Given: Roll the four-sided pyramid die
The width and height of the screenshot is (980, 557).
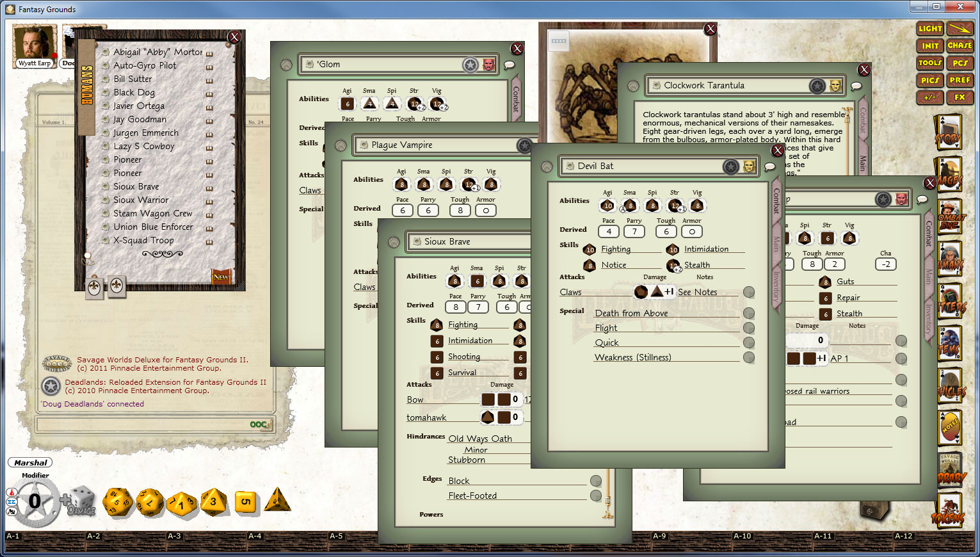Looking at the screenshot, I should 278,503.
